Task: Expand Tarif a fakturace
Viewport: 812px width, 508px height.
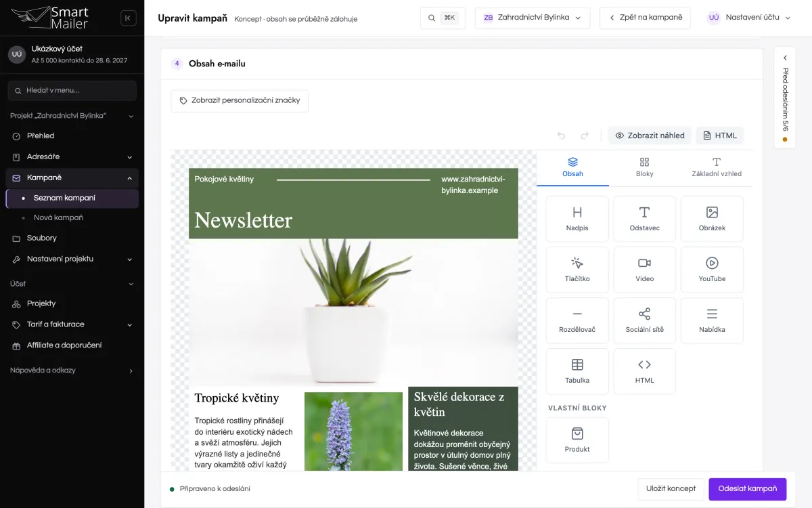Action: click(72, 324)
